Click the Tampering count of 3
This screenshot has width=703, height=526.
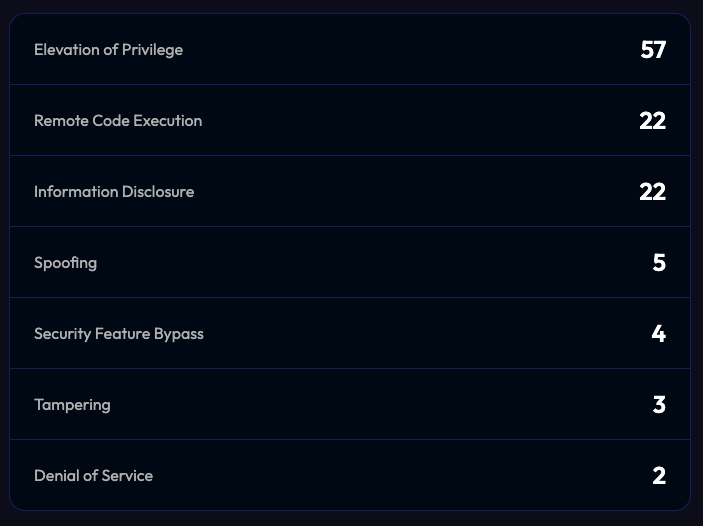[x=659, y=405]
